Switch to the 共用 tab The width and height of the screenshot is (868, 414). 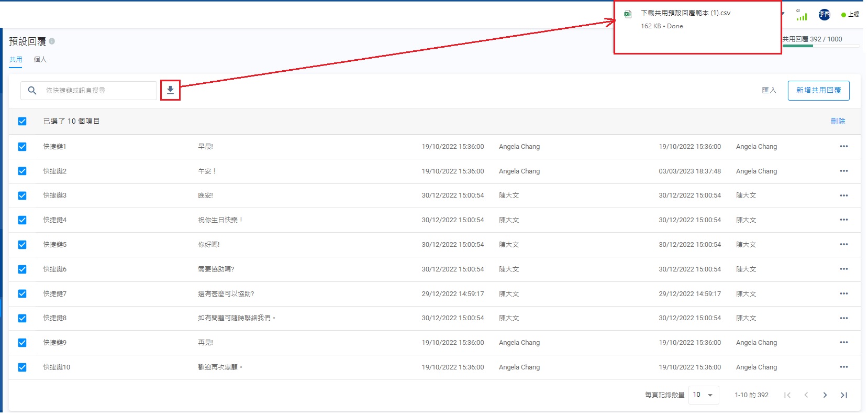pos(16,60)
